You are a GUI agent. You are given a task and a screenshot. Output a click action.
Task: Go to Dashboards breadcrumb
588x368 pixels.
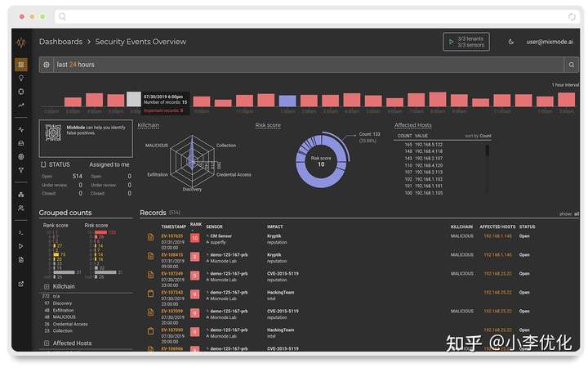(60, 42)
